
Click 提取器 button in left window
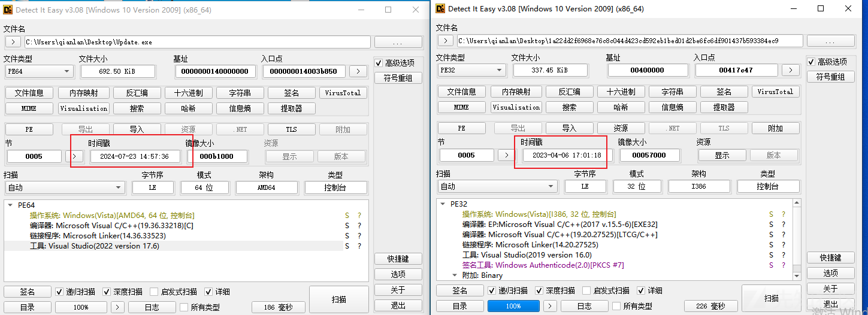[x=292, y=108]
